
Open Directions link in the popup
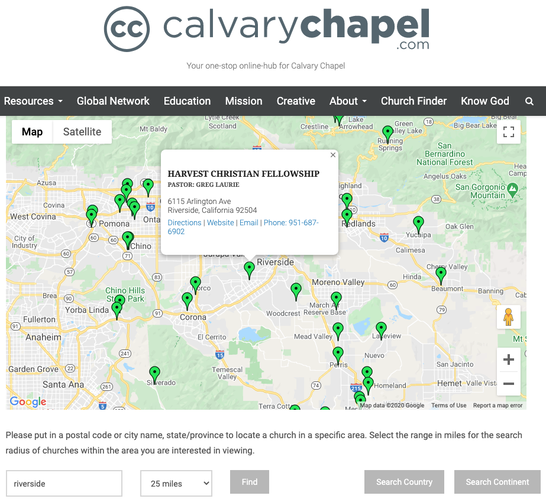184,223
